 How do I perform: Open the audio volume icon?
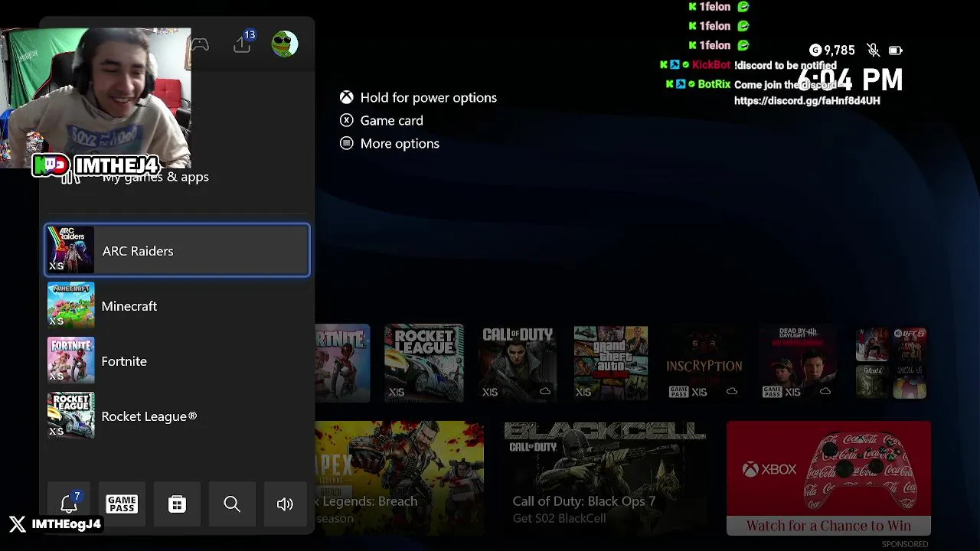285,504
